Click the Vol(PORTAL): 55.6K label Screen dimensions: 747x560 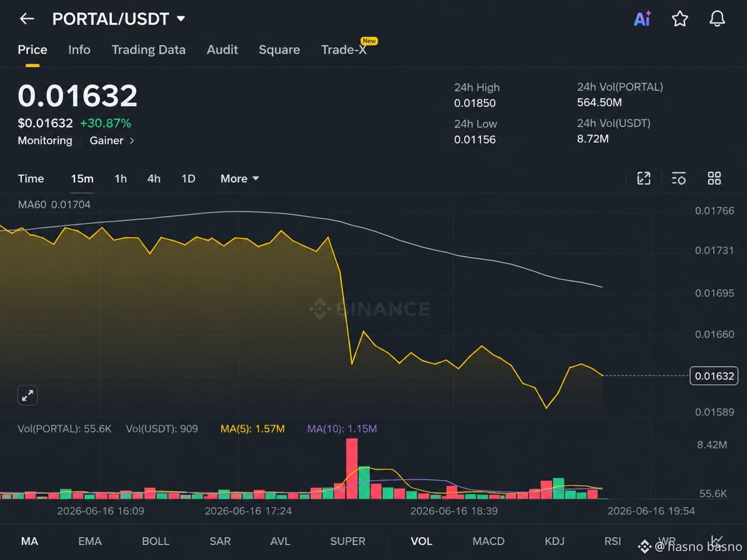pos(64,429)
